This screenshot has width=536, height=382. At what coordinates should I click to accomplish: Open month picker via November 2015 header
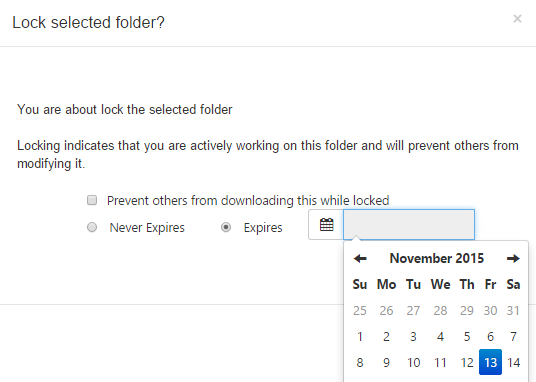point(437,259)
